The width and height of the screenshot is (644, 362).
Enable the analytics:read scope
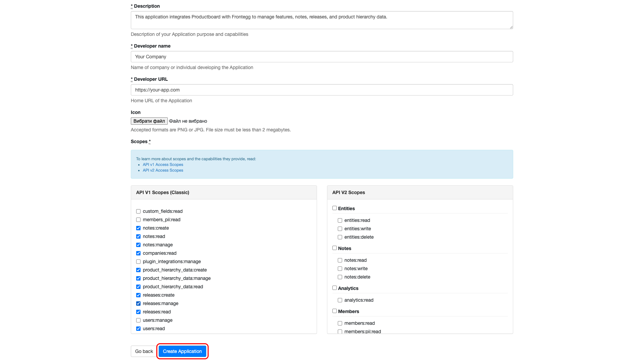tap(340, 300)
